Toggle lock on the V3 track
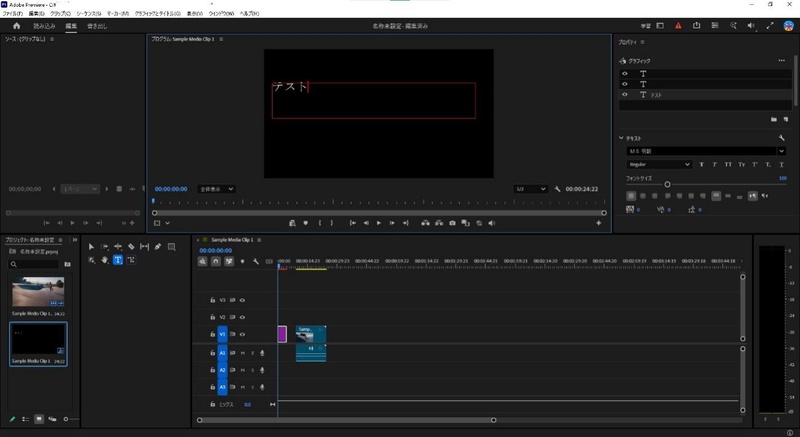The image size is (800, 437). 212,300
